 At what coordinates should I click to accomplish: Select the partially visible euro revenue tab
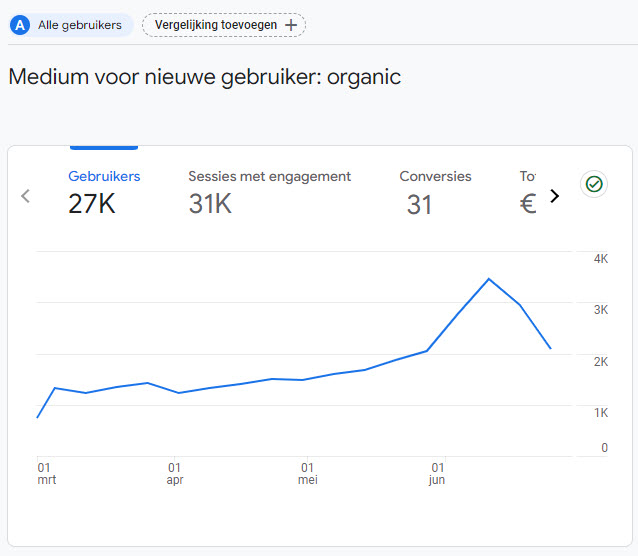click(x=528, y=191)
